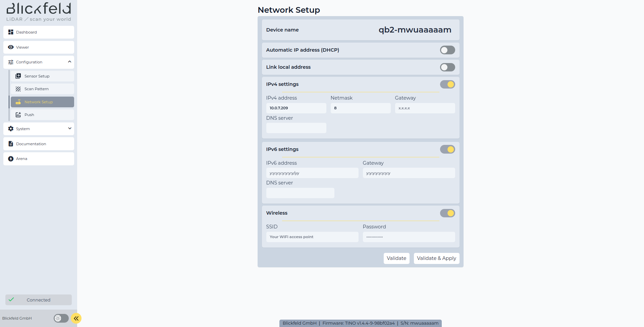Screen dimensions: 644x327
Task: Expand the System menu chevron
Action: pos(69,128)
